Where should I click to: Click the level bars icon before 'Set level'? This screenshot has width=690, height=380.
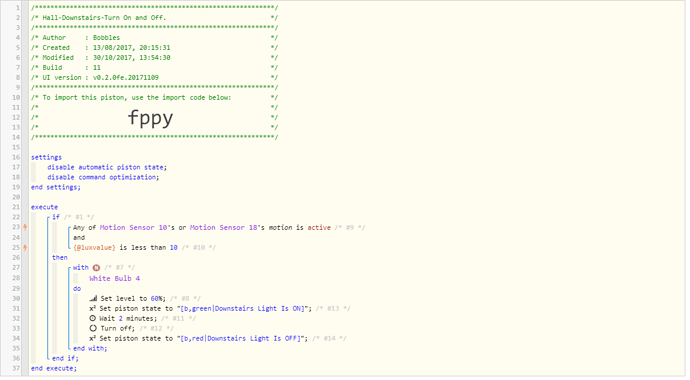[93, 298]
